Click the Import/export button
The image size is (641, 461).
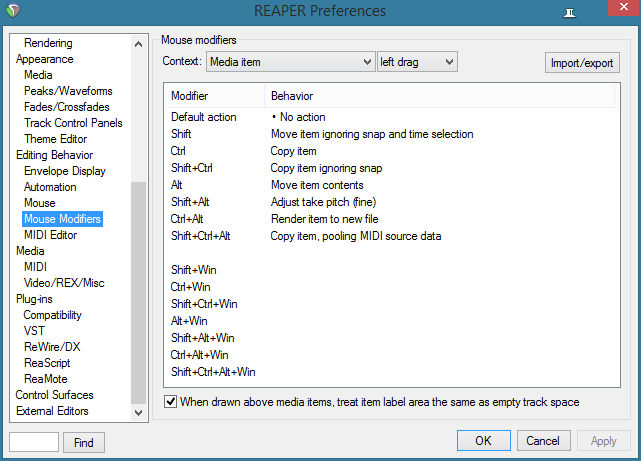pyautogui.click(x=583, y=63)
